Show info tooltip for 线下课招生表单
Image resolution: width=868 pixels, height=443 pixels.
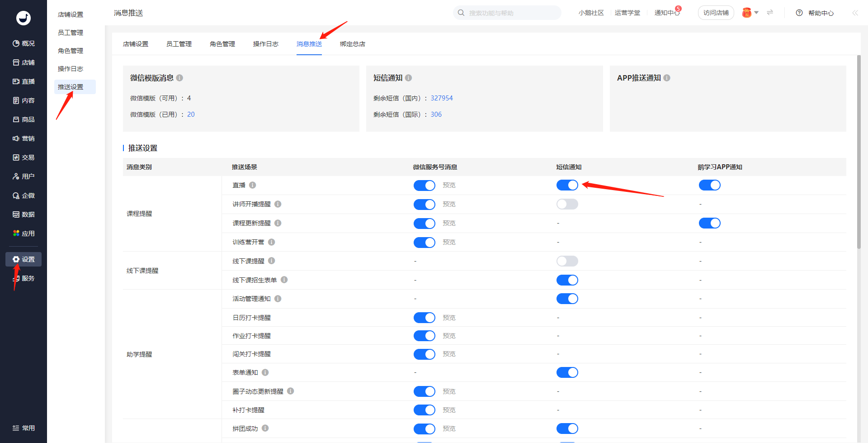284,280
